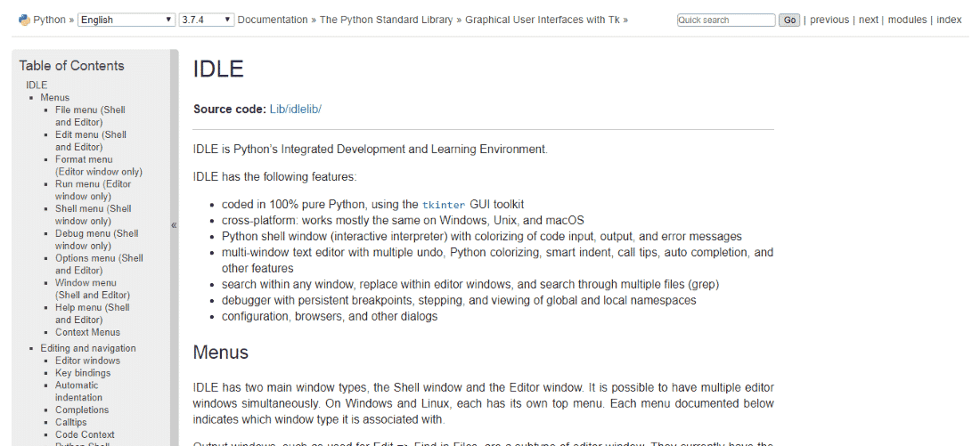Screen dimensions: 980x446
Task: Open Editor windows contents entry
Action: point(87,361)
